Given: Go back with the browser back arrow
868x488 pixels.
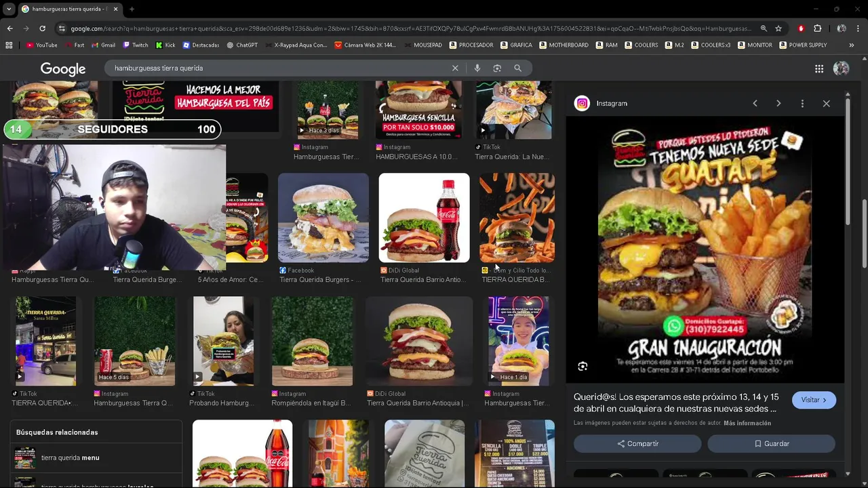Looking at the screenshot, I should pyautogui.click(x=9, y=28).
